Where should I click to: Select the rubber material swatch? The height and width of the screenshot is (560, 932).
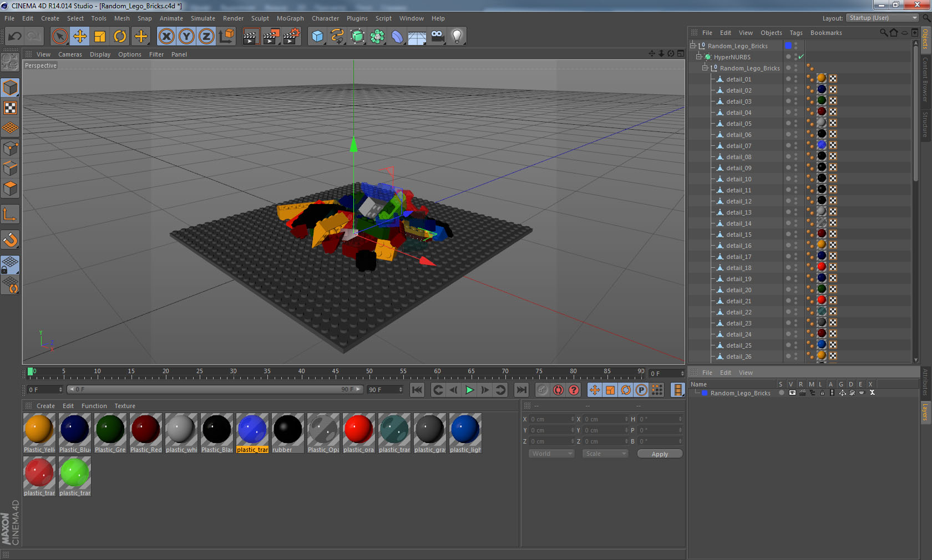coord(288,433)
